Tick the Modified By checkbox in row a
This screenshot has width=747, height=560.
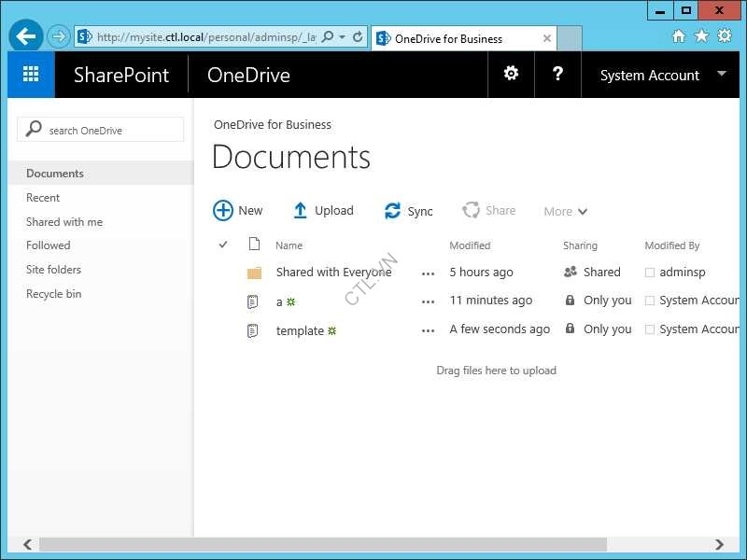tap(650, 301)
